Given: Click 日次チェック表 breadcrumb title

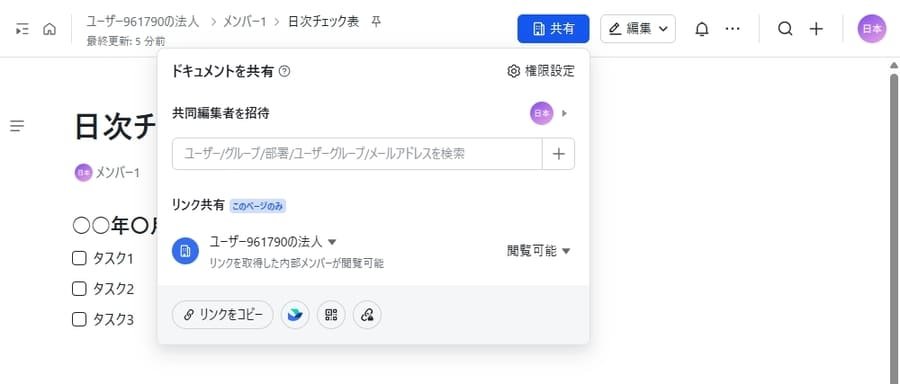Looking at the screenshot, I should pos(323,22).
